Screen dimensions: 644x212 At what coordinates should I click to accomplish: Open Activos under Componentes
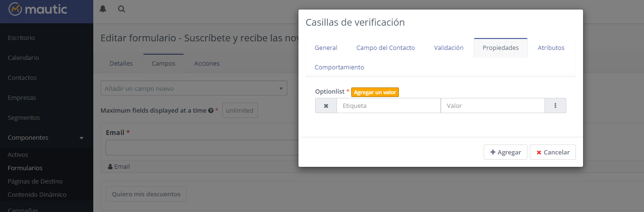[x=18, y=154]
